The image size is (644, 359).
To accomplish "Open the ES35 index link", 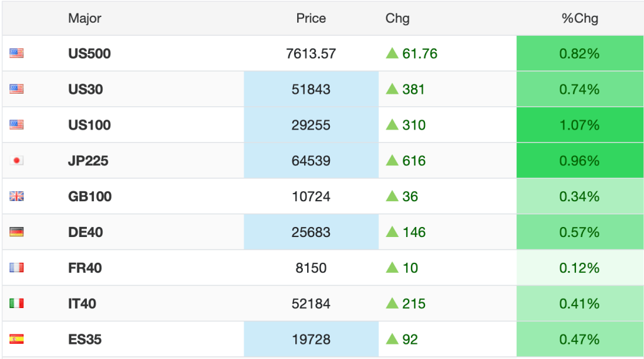I will coord(84,340).
